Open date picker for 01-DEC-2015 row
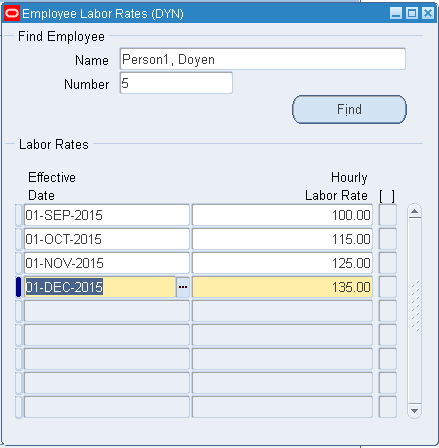The height and width of the screenshot is (448, 439). coord(183,287)
